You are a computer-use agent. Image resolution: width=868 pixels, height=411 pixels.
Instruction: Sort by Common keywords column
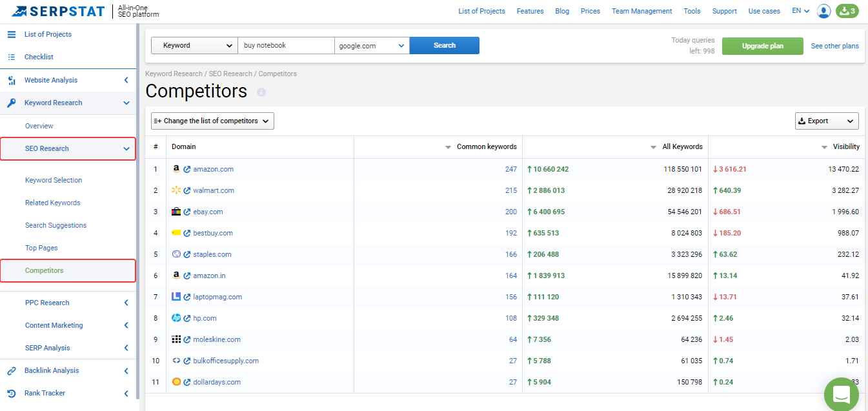pos(481,147)
